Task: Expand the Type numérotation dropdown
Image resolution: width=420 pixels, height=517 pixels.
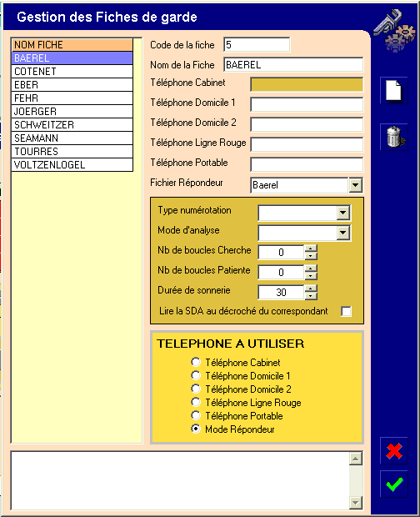Action: point(342,213)
